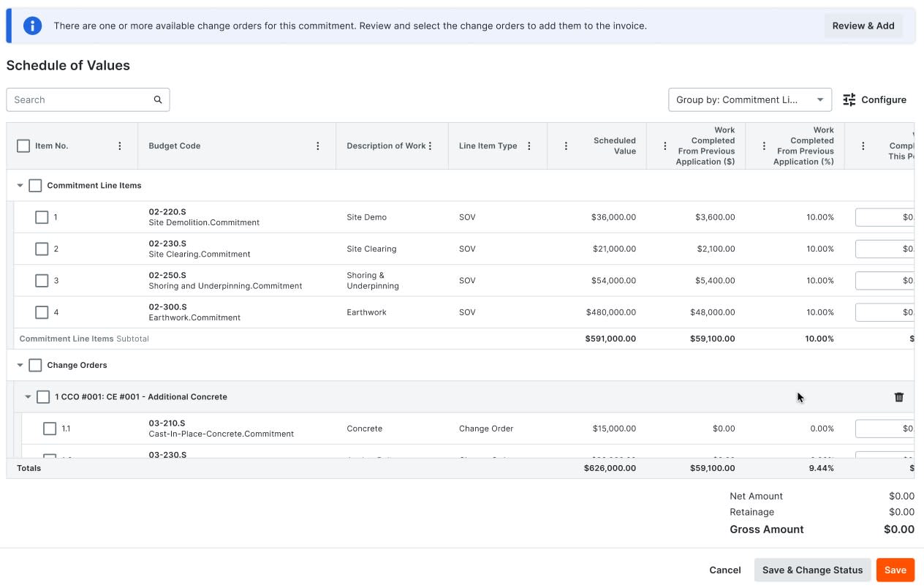Image resolution: width=924 pixels, height=588 pixels.
Task: Delete change order CCO #001 with trash icon
Action: (899, 397)
